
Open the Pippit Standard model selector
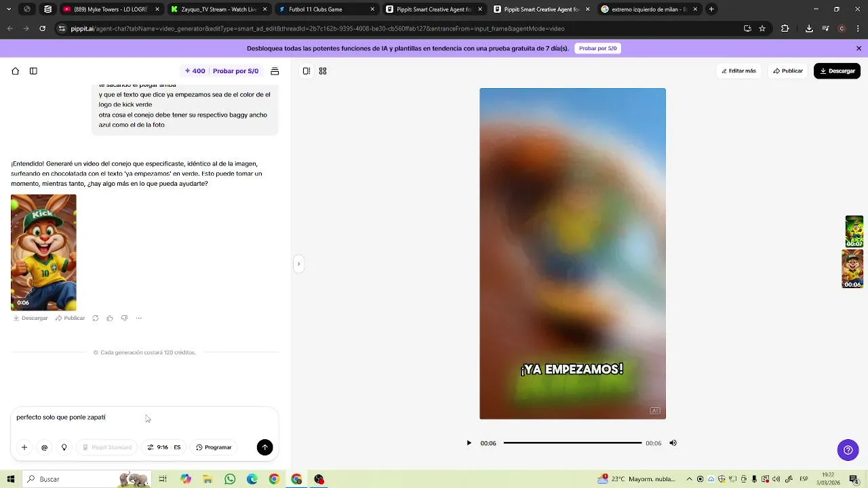[x=107, y=447]
